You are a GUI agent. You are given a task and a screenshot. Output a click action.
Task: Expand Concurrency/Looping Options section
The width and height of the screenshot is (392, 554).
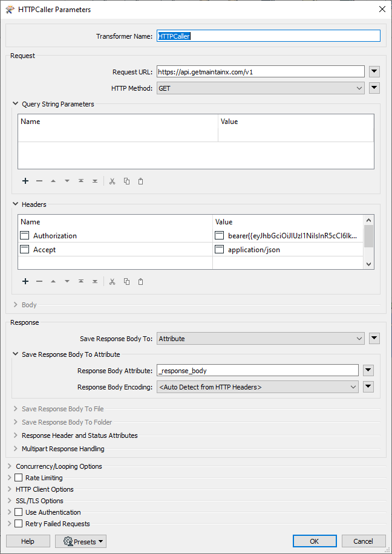click(10, 466)
